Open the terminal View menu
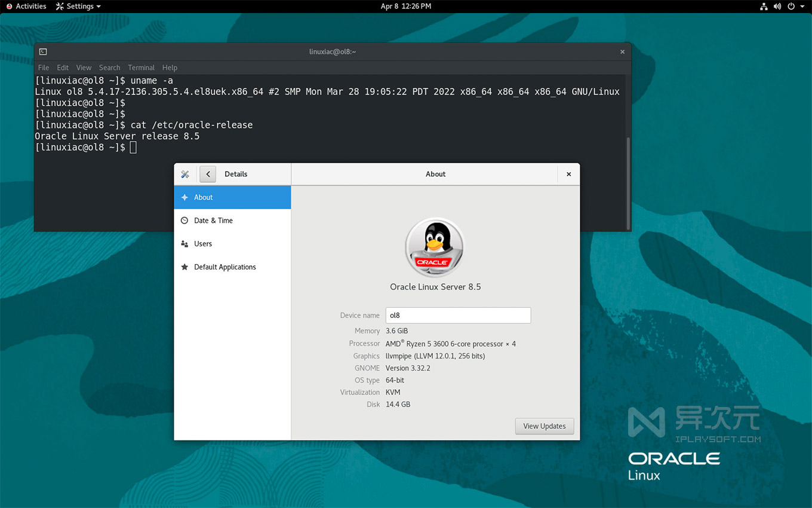The width and height of the screenshot is (812, 508). tap(84, 68)
